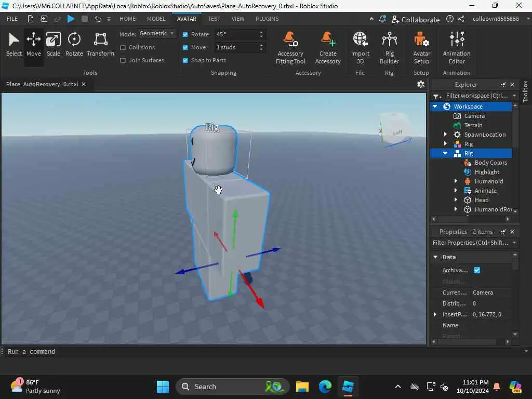Undo the last action

click(98, 19)
